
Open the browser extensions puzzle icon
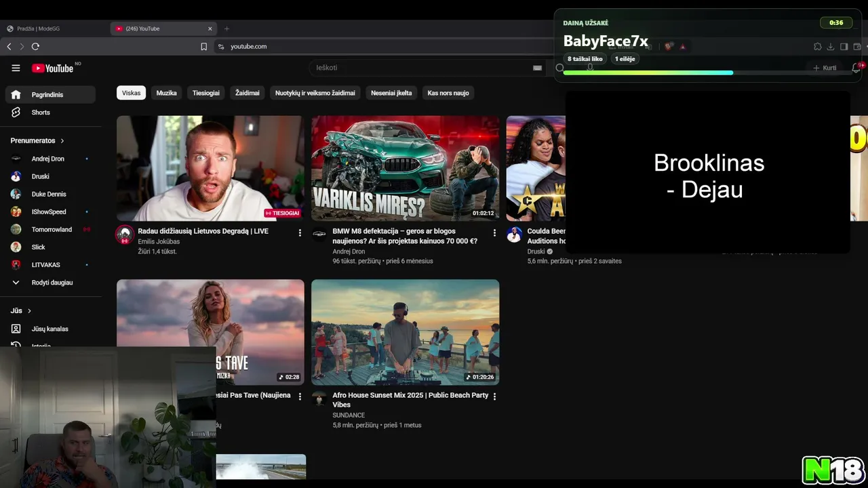click(x=818, y=47)
